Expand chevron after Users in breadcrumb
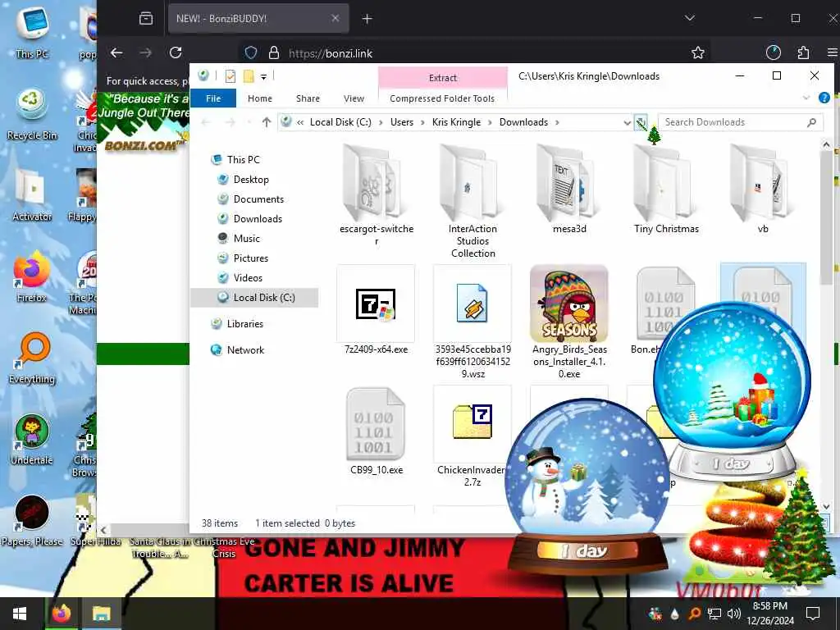This screenshot has width=840, height=630. click(422, 123)
